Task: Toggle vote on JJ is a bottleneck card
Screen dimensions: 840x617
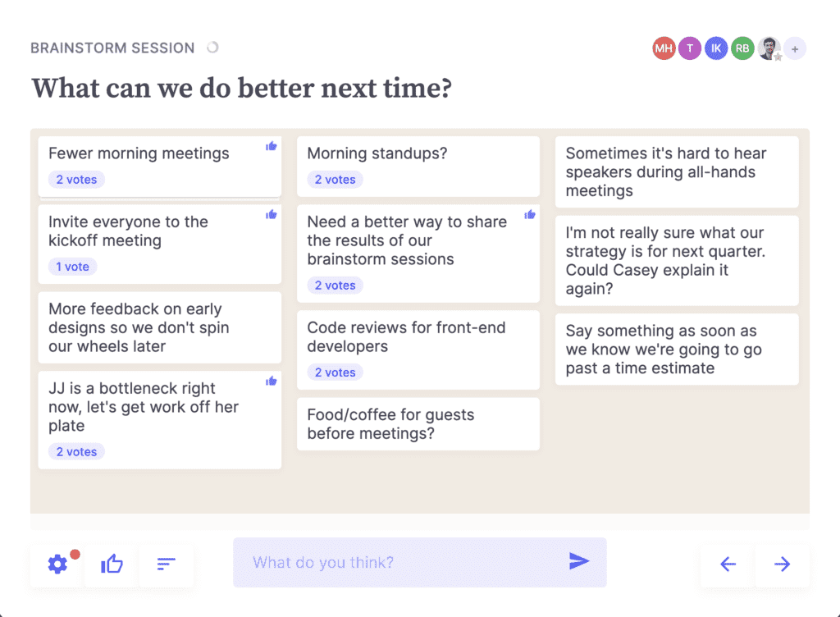Action: point(271,382)
